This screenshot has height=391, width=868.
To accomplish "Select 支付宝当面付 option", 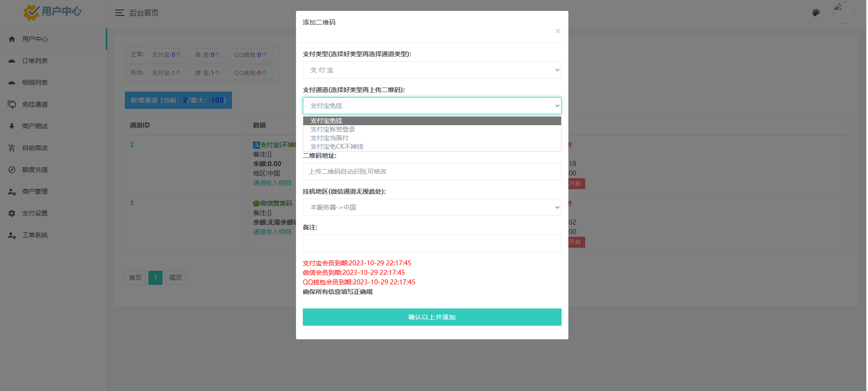I will (x=432, y=138).
